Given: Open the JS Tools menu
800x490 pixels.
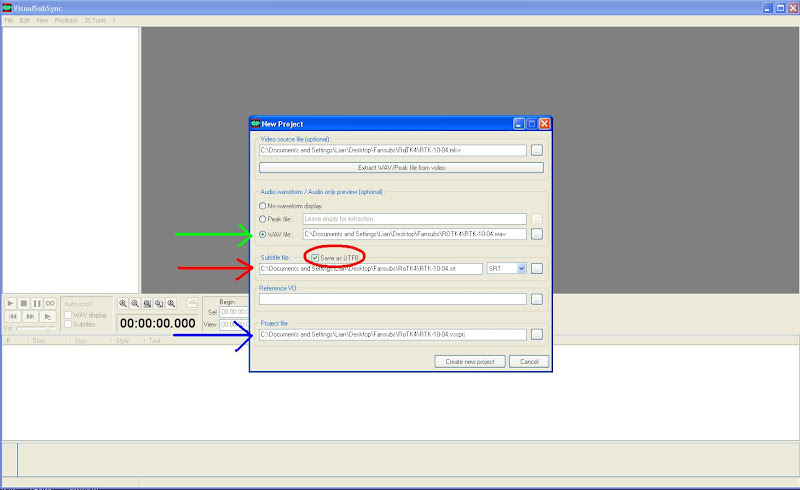Looking at the screenshot, I should tap(95, 20).
